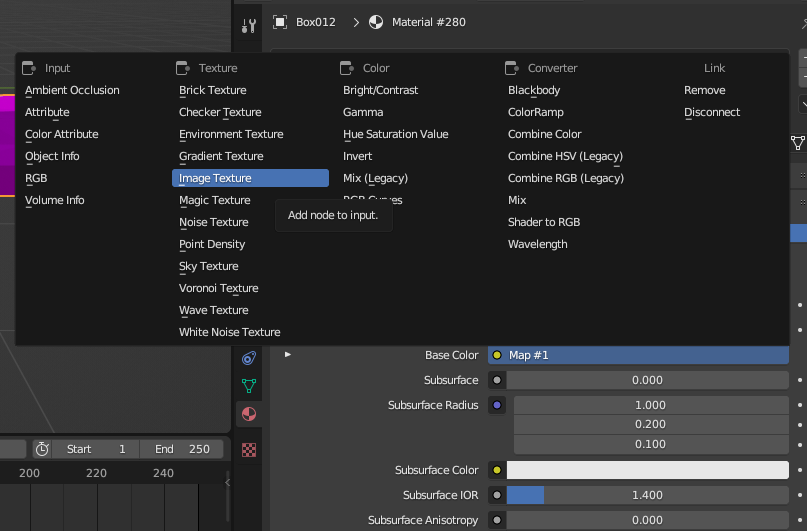Choose White Noise Texture
The width and height of the screenshot is (807, 531).
[x=230, y=332]
